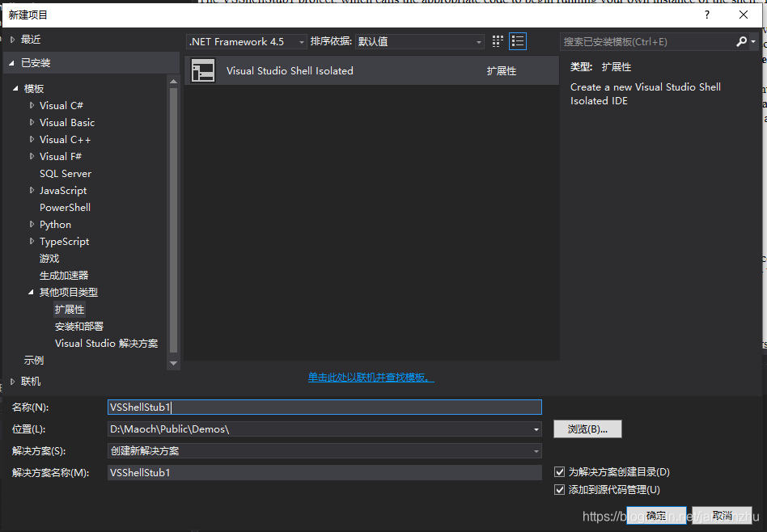Expand the Python node arrow
Viewport: 767px width, 532px height.
(32, 225)
